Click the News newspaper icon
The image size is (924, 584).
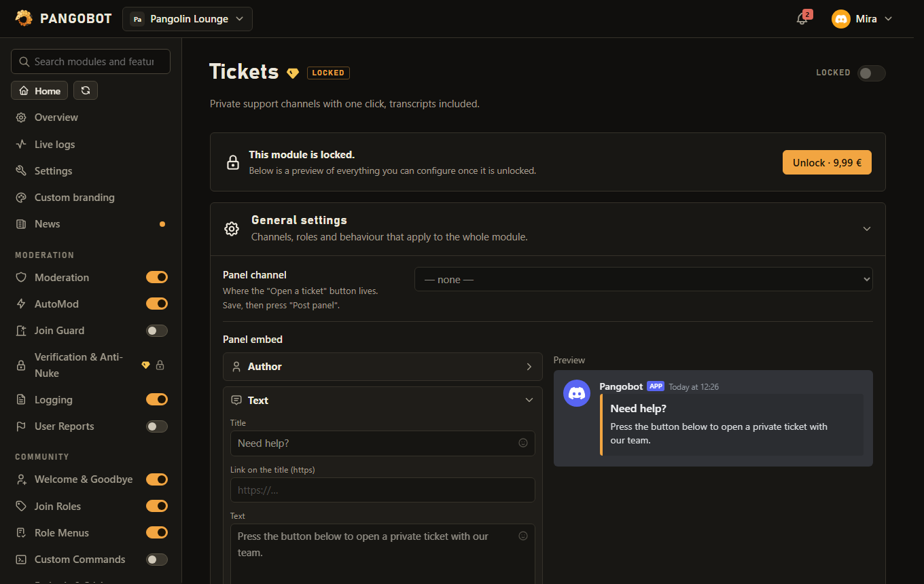click(21, 224)
